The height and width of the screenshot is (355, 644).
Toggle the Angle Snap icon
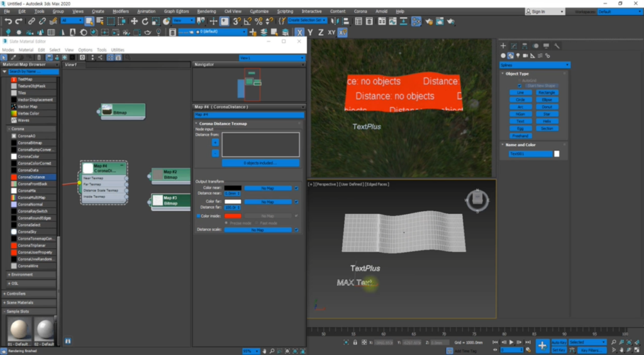[x=248, y=21]
